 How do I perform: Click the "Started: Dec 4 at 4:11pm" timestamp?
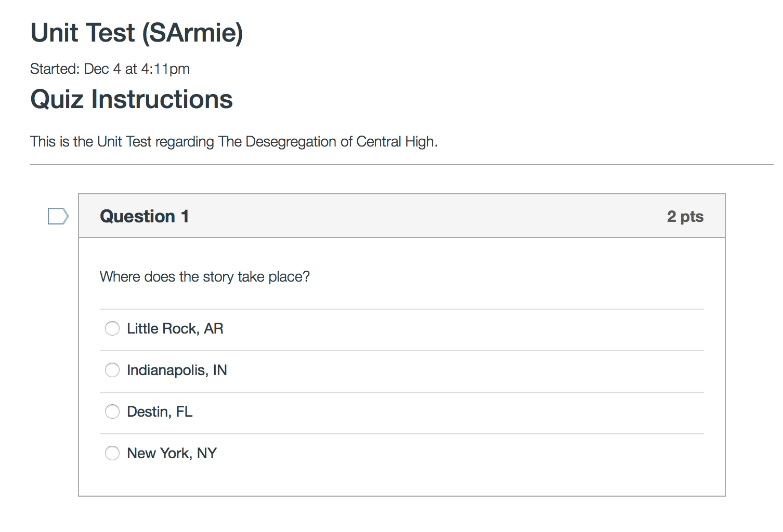pyautogui.click(x=110, y=69)
